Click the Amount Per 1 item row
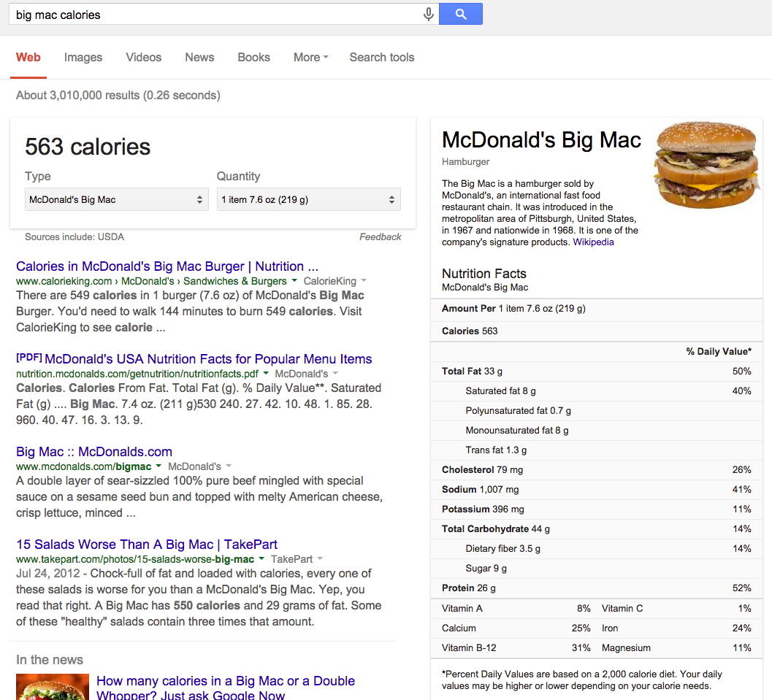This screenshot has width=772, height=700. [596, 309]
